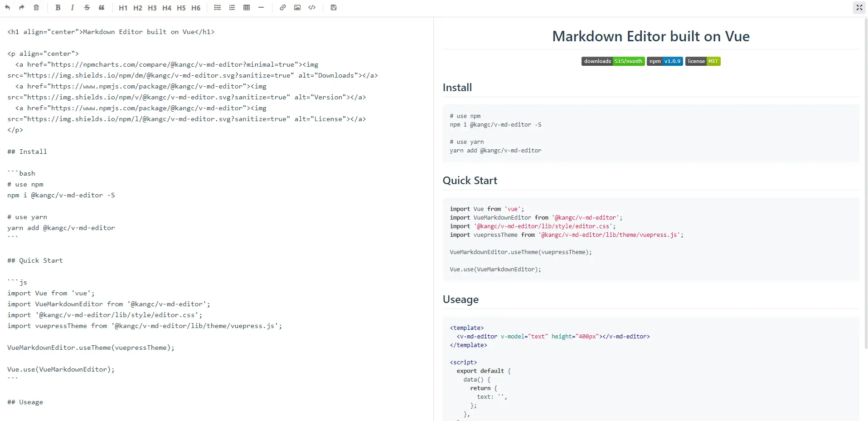Viewport: 868px width, 421px height.
Task: Click the v-md-editor template line in preview
Action: (x=553, y=337)
